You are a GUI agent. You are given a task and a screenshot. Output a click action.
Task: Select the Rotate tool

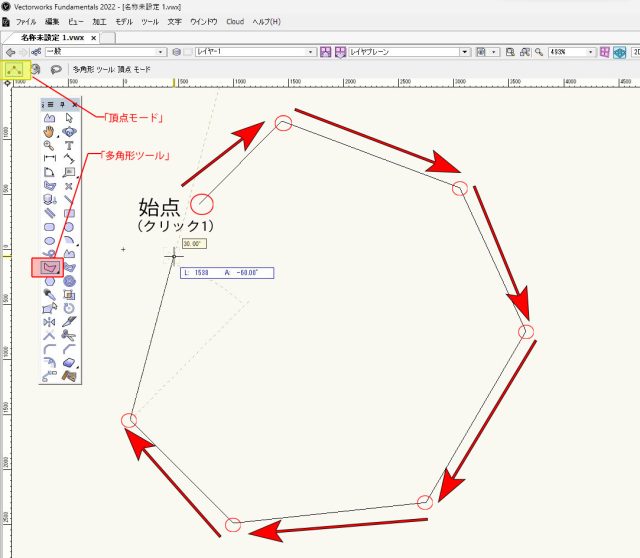[x=69, y=308]
